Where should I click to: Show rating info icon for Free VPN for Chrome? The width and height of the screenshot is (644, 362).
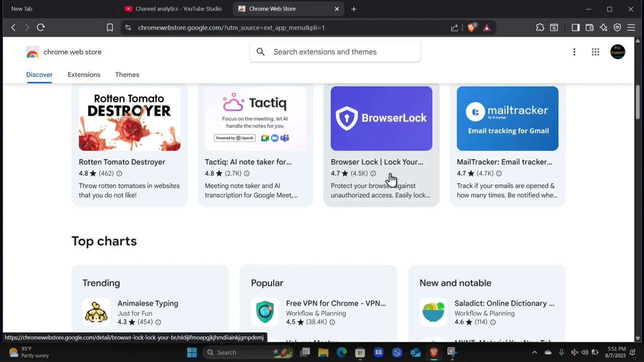[332, 322]
